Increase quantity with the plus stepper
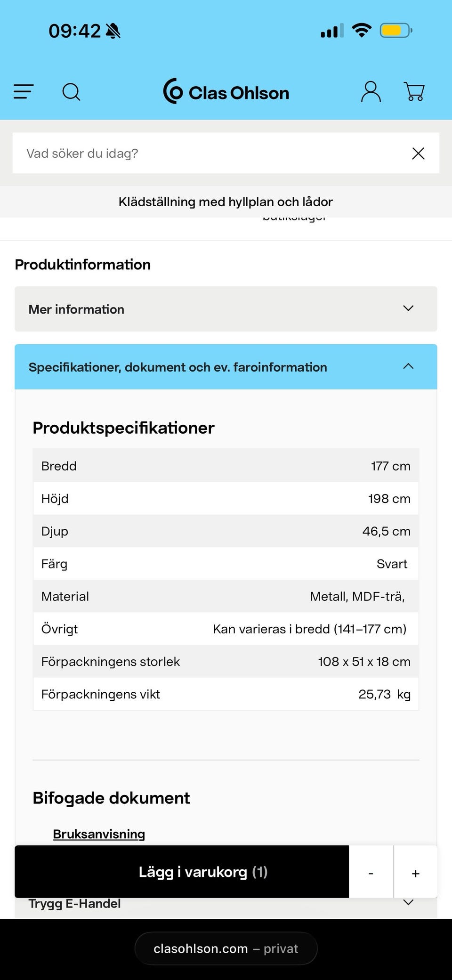The height and width of the screenshot is (980, 452). pos(416,873)
